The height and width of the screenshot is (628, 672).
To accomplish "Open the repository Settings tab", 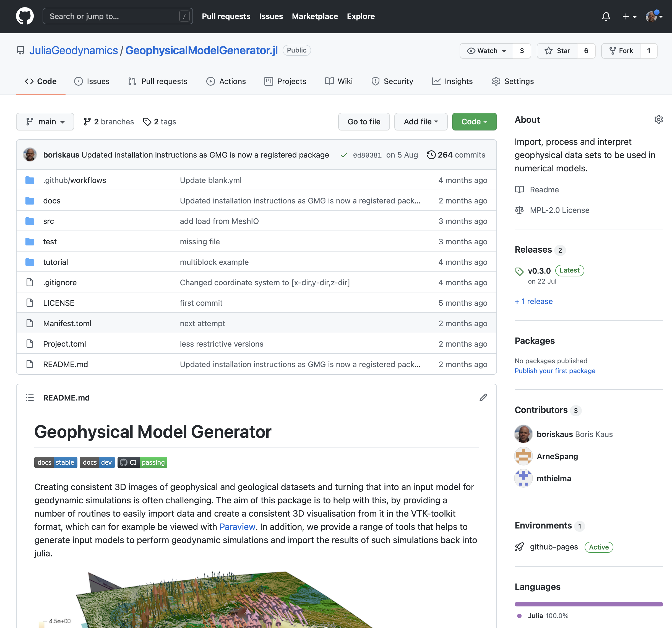I will (x=513, y=82).
